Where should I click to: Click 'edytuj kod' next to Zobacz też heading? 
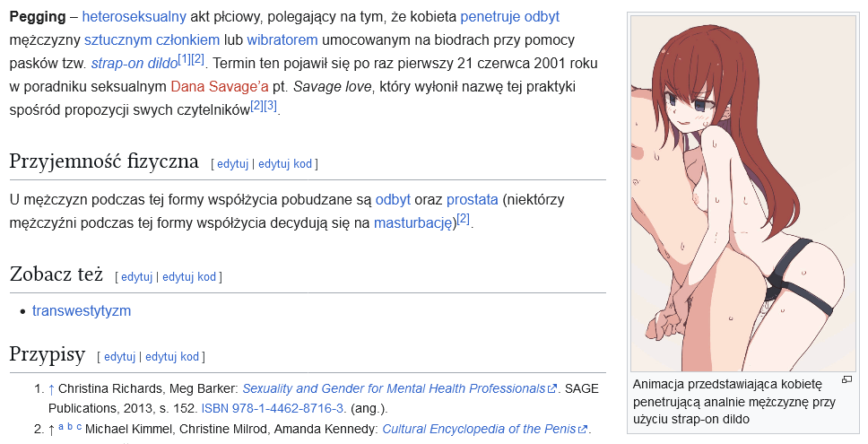point(189,277)
